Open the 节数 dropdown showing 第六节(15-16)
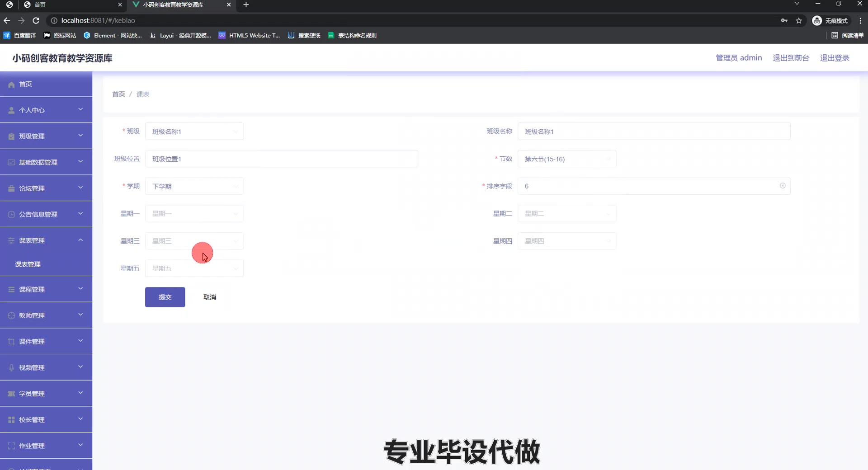 (567, 159)
